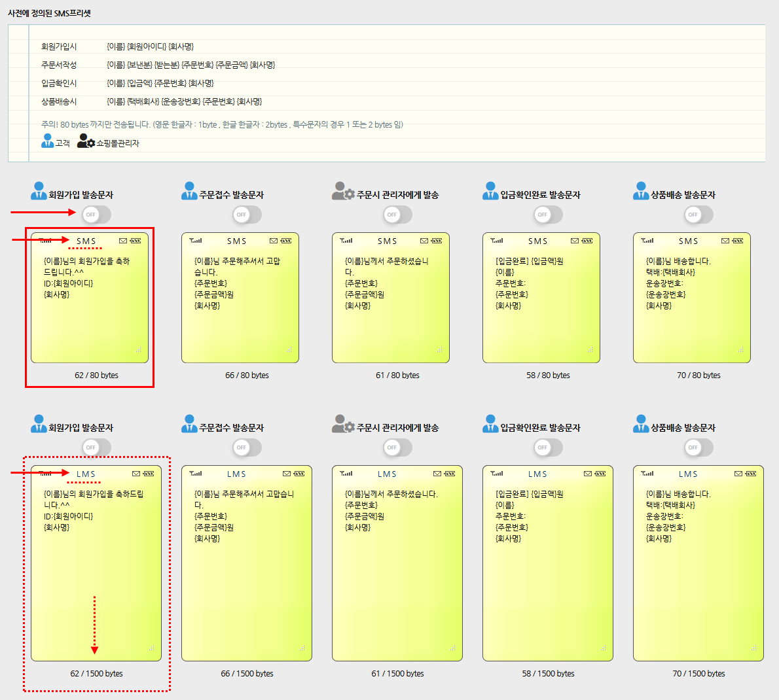Click battery icon in SMS 상품배송 phone preview
The image size is (779, 700).
point(738,241)
